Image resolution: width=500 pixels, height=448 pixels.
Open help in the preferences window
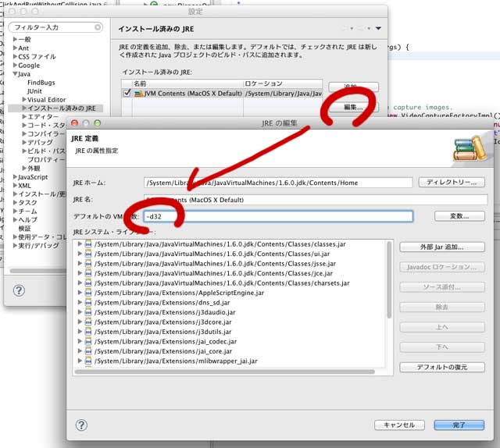[16, 290]
